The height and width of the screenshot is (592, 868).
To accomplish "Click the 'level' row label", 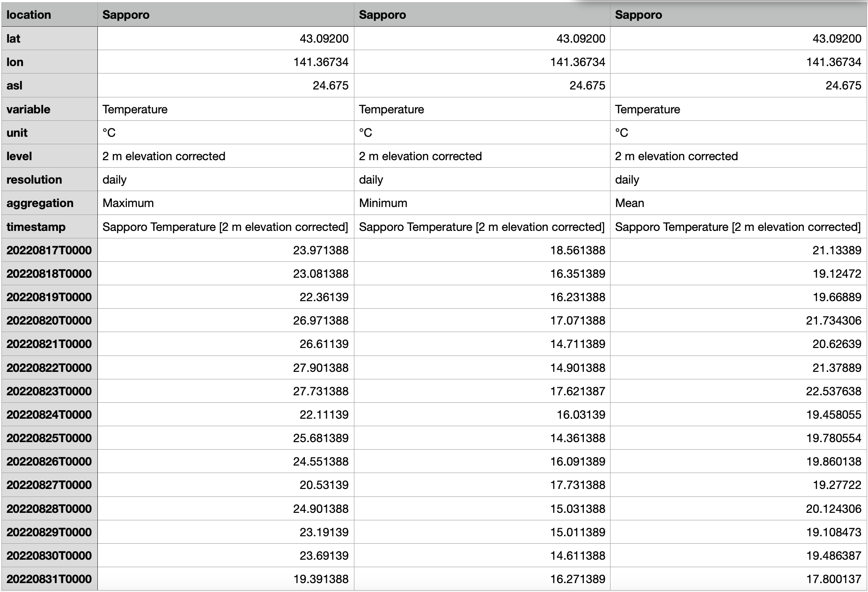I will pyautogui.click(x=49, y=156).
